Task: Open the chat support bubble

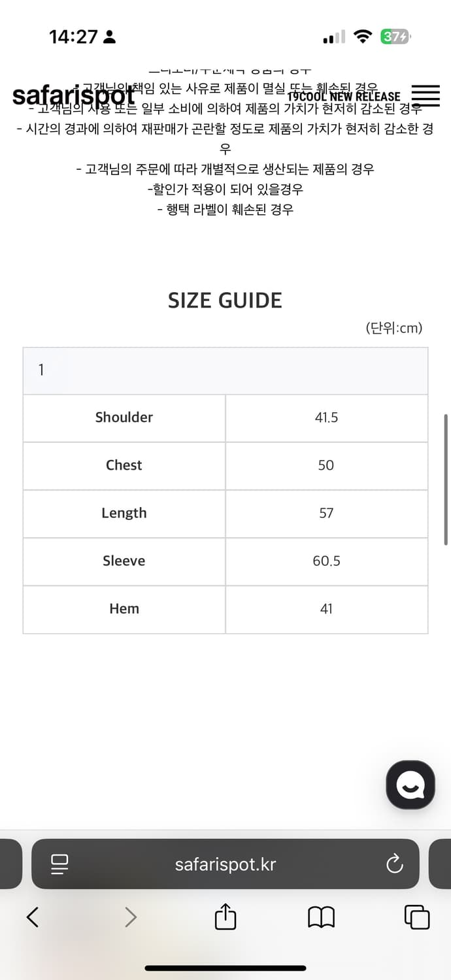Action: pos(410,785)
